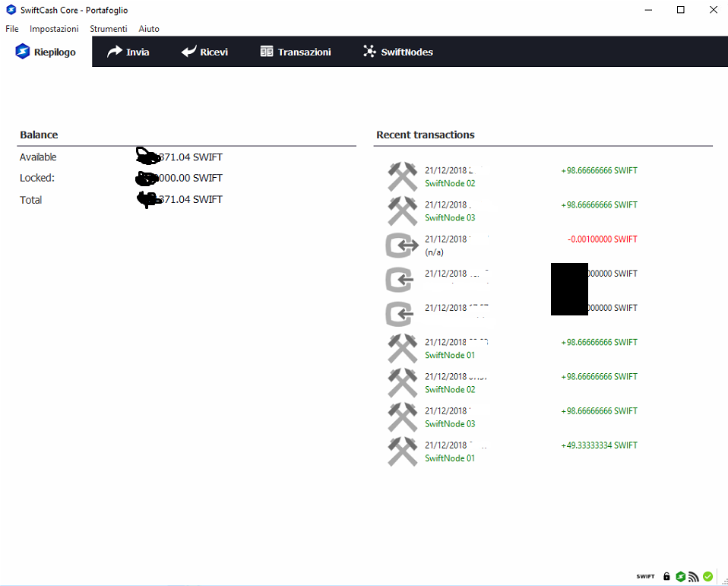Click the Locked balance value 000.00 SWIFT

coord(179,178)
